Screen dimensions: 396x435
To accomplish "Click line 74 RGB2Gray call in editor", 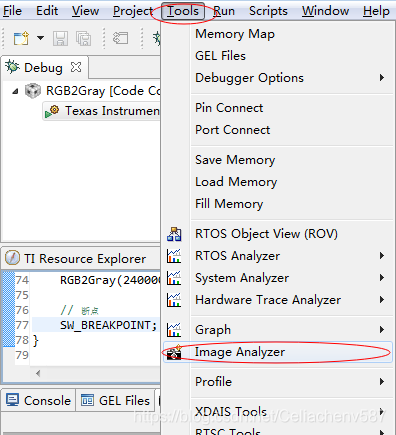I will (110, 280).
